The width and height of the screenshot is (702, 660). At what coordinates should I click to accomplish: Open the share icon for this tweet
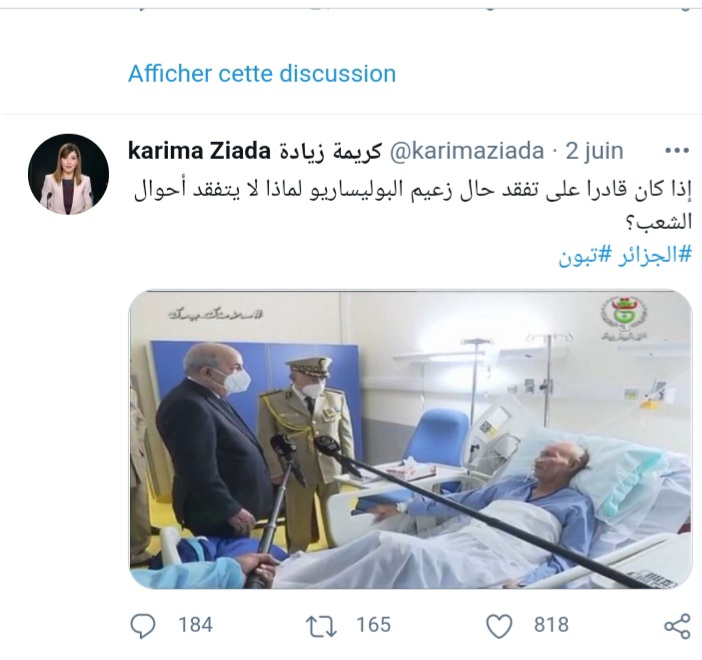(677, 626)
